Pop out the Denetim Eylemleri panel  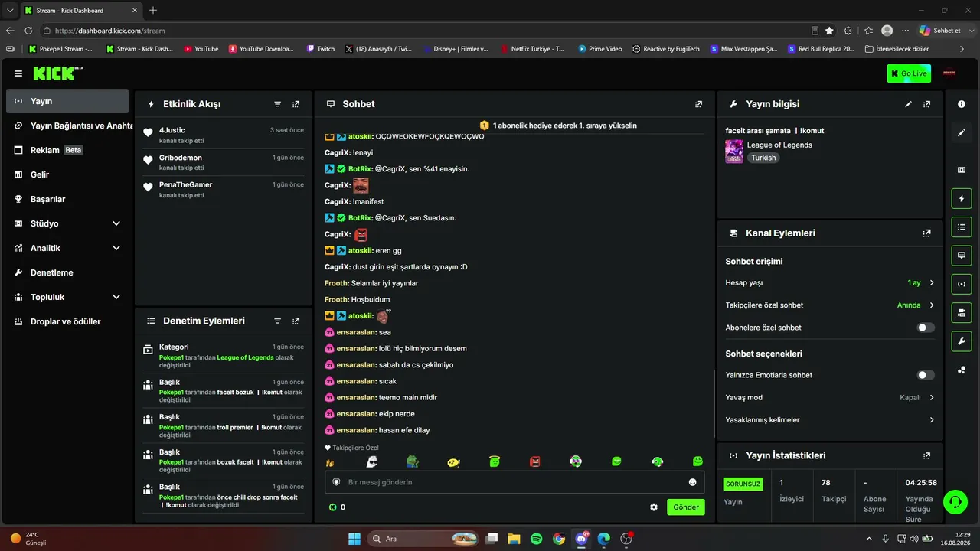(296, 321)
